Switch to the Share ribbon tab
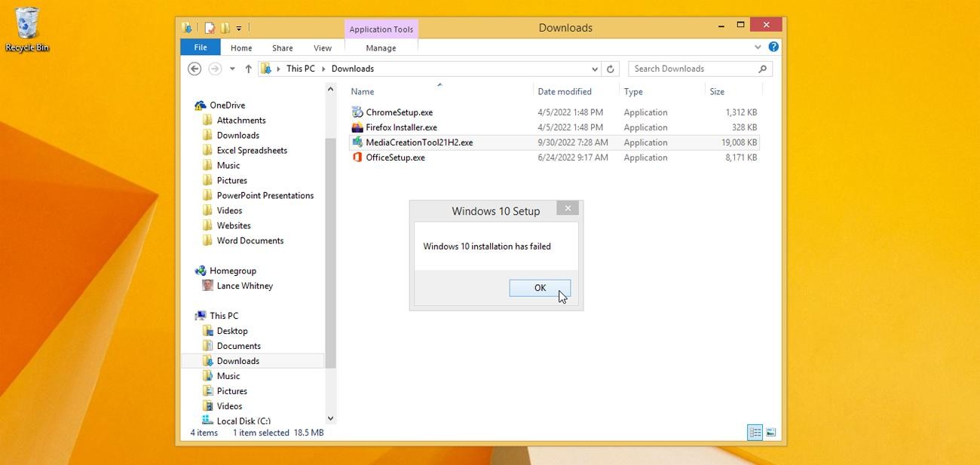The height and width of the screenshot is (465, 980). point(283,47)
